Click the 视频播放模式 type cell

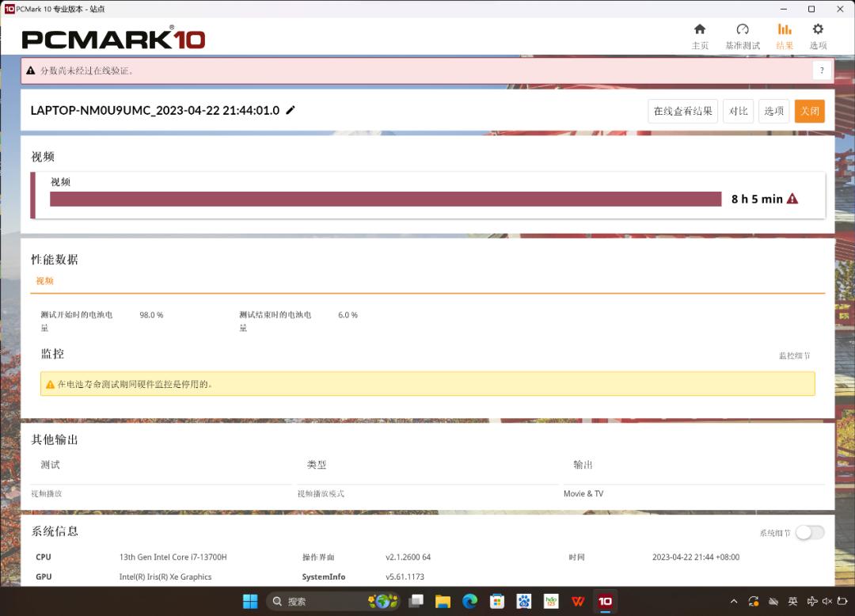pos(321,493)
